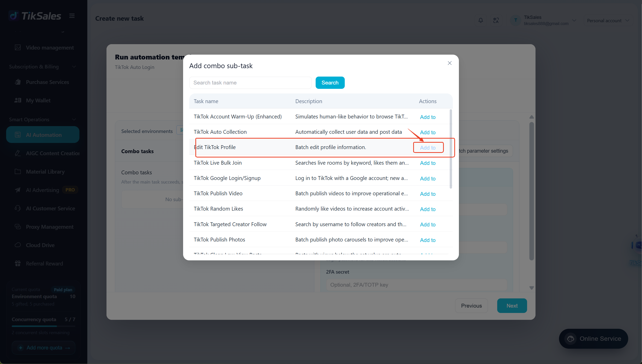Click Add to for Edit TikTok Profile
This screenshot has width=642, height=364.
point(428,148)
